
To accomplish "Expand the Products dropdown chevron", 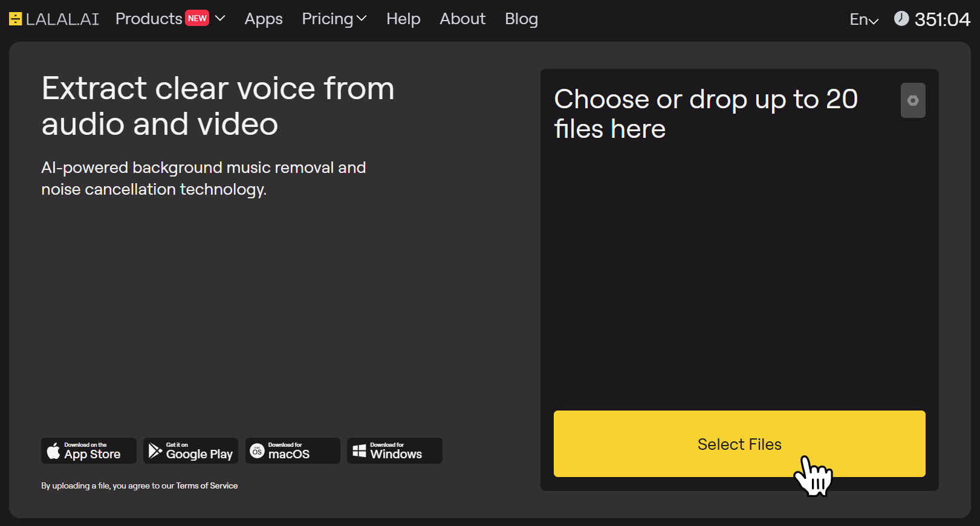I will pyautogui.click(x=220, y=19).
